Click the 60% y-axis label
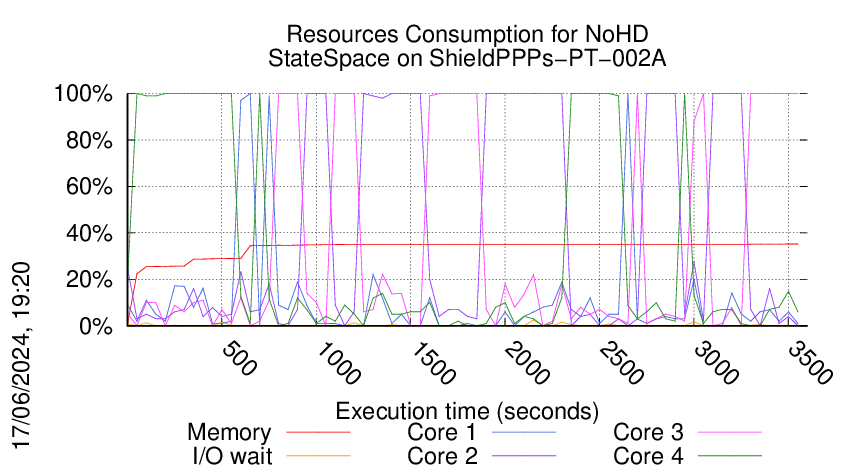 click(89, 187)
